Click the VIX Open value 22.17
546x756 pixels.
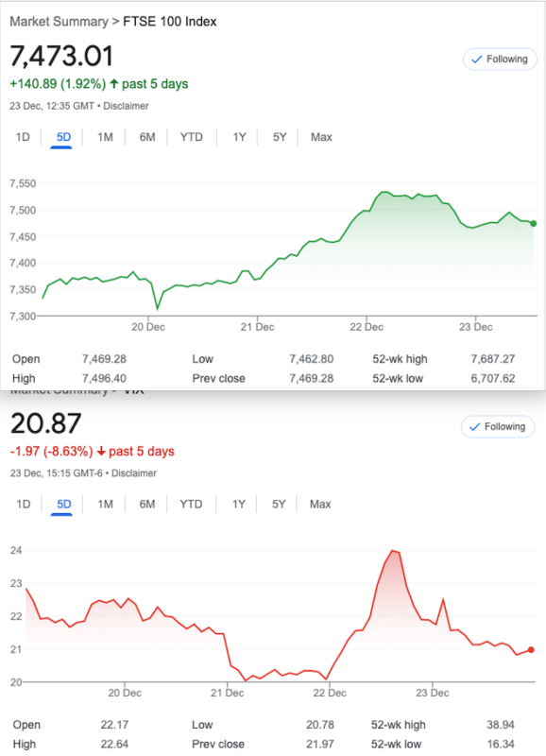114,725
